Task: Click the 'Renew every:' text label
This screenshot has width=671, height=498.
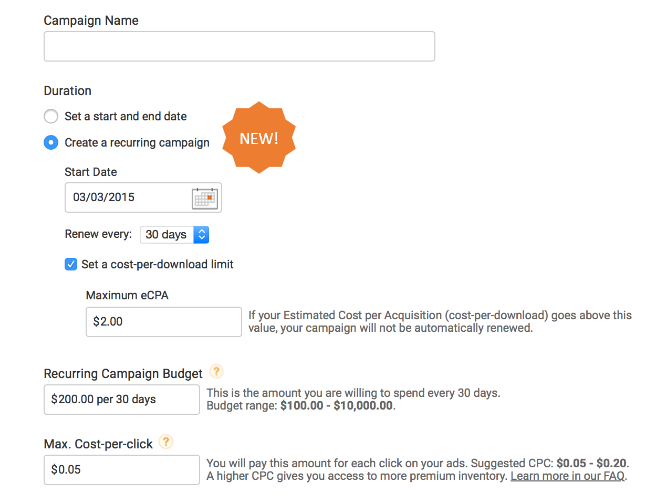Action: pos(98,235)
